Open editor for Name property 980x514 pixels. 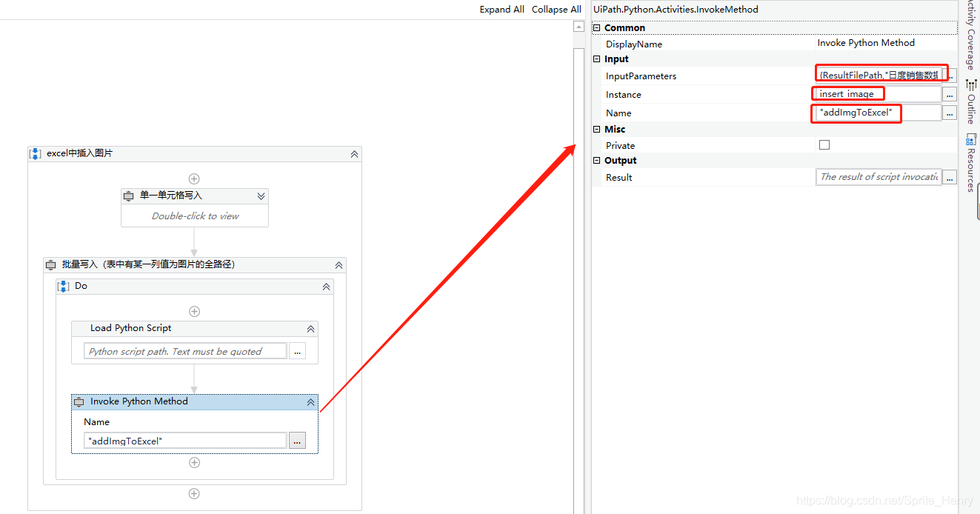point(950,113)
